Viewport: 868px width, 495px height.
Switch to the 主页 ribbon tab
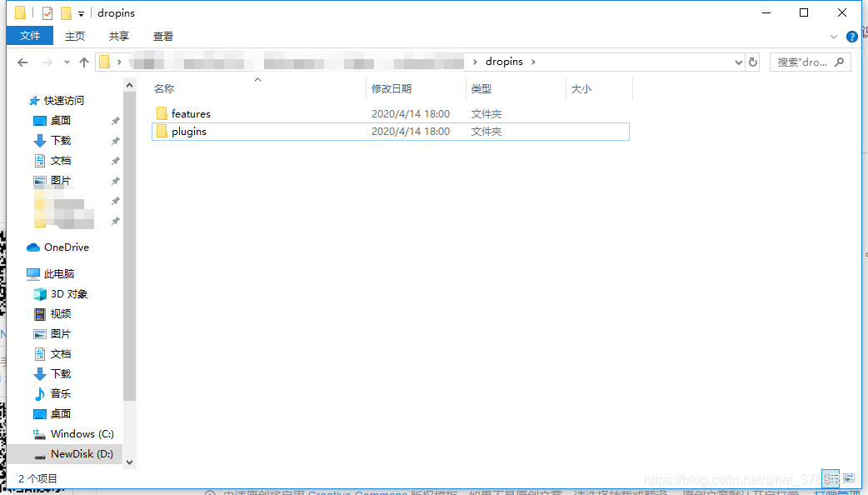pos(75,36)
